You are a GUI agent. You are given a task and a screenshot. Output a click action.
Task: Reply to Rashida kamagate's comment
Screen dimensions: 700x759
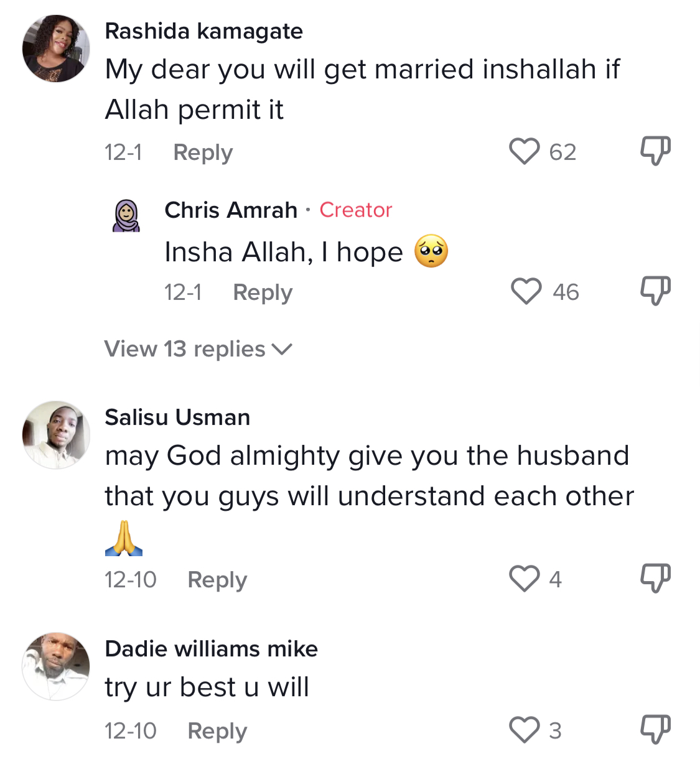click(203, 152)
